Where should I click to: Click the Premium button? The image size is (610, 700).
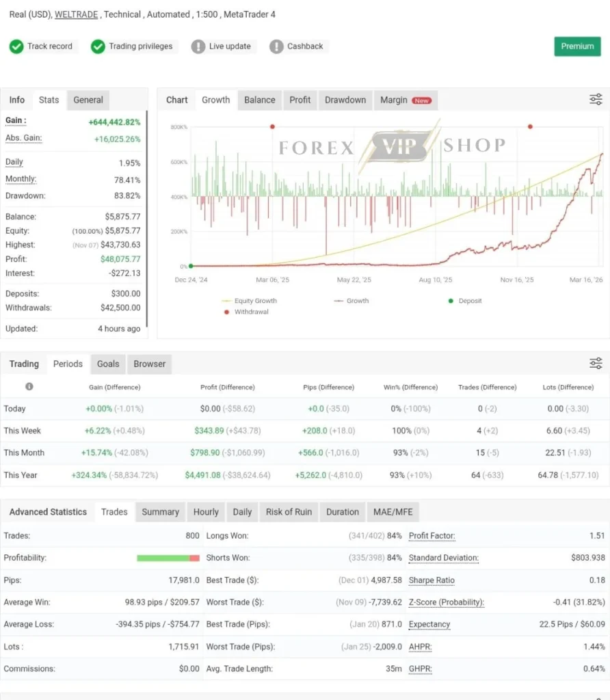[577, 46]
